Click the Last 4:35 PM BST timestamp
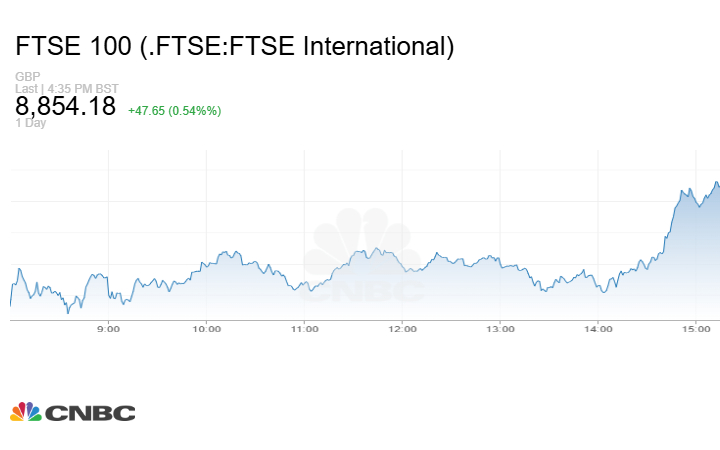 (68, 88)
